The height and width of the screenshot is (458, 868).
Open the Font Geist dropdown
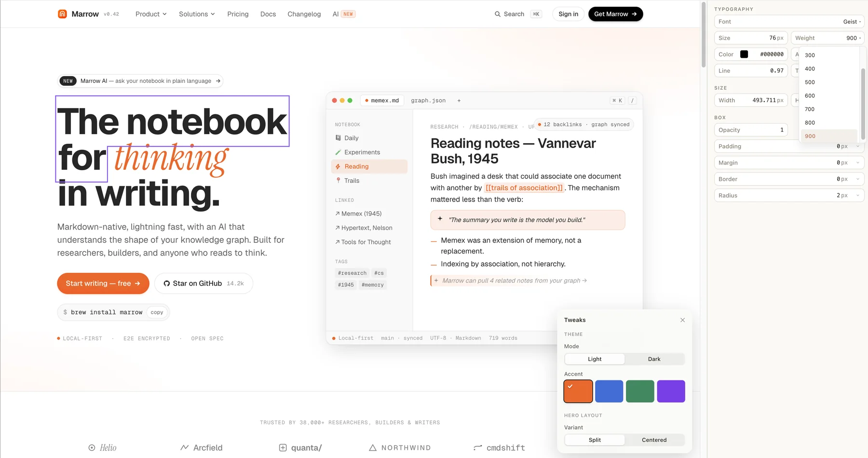[x=789, y=22]
